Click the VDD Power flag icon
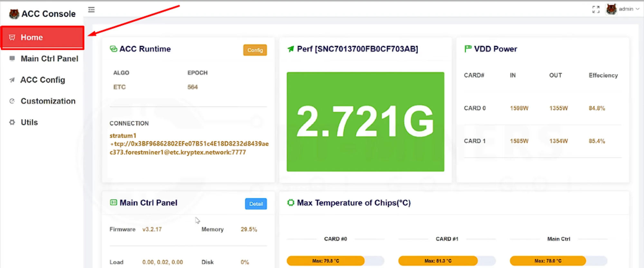Screen dimensions: 644x268 [x=468, y=49]
